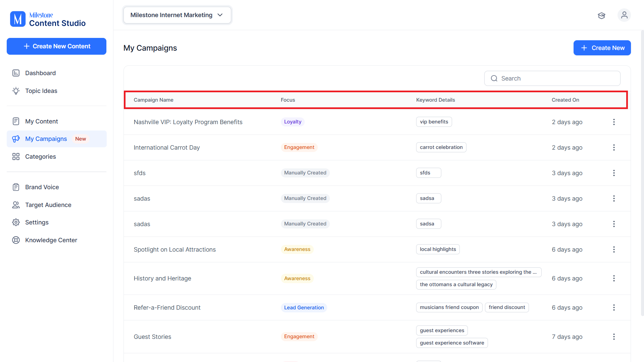Open the user profile avatar icon
This screenshot has width=644, height=362.
click(x=624, y=15)
